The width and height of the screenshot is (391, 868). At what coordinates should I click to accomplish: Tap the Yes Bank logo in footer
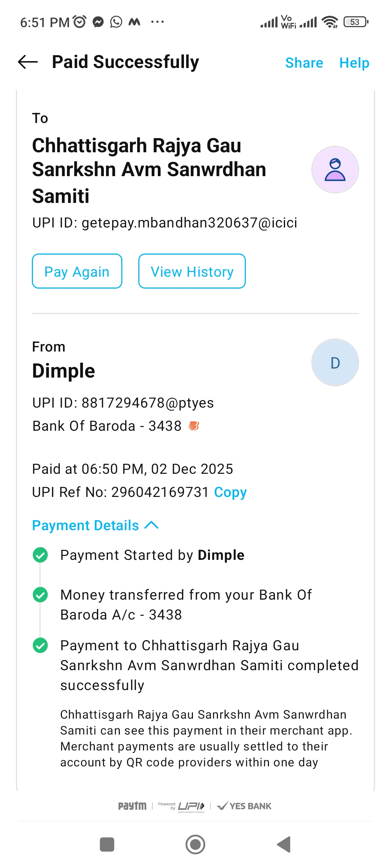click(x=244, y=806)
